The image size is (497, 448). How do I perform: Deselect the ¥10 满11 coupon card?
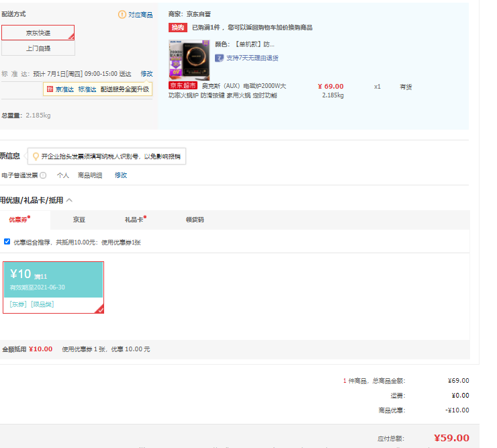click(x=53, y=287)
